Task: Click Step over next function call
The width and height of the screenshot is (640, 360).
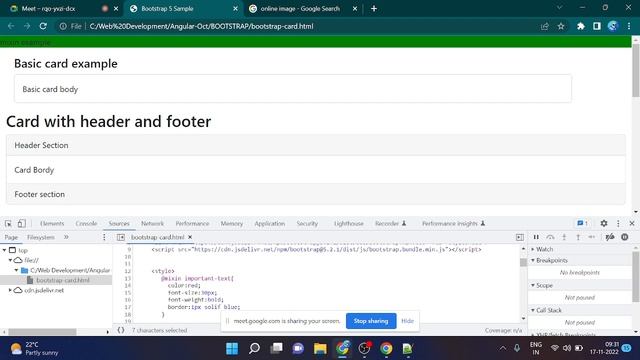Action: (550, 237)
